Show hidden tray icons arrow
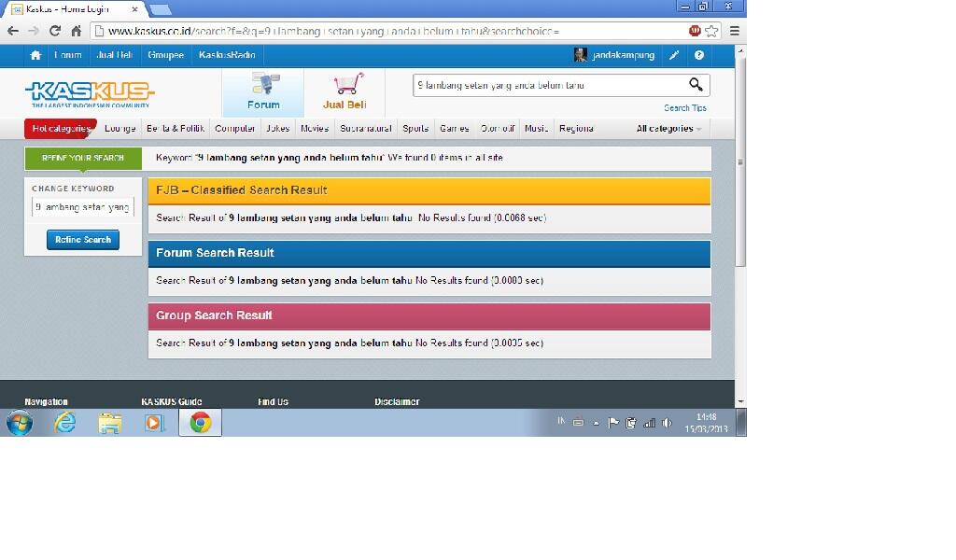This screenshot has width=956, height=560. (x=596, y=423)
